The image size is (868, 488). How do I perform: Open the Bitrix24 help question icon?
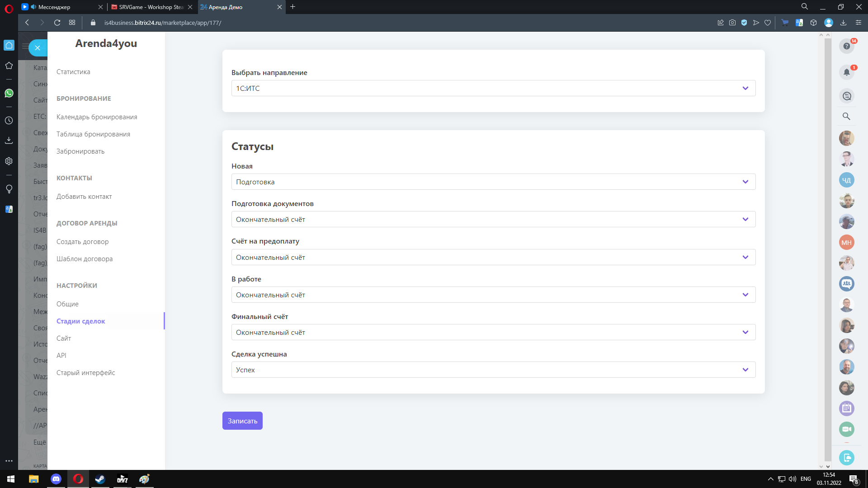coord(846,46)
